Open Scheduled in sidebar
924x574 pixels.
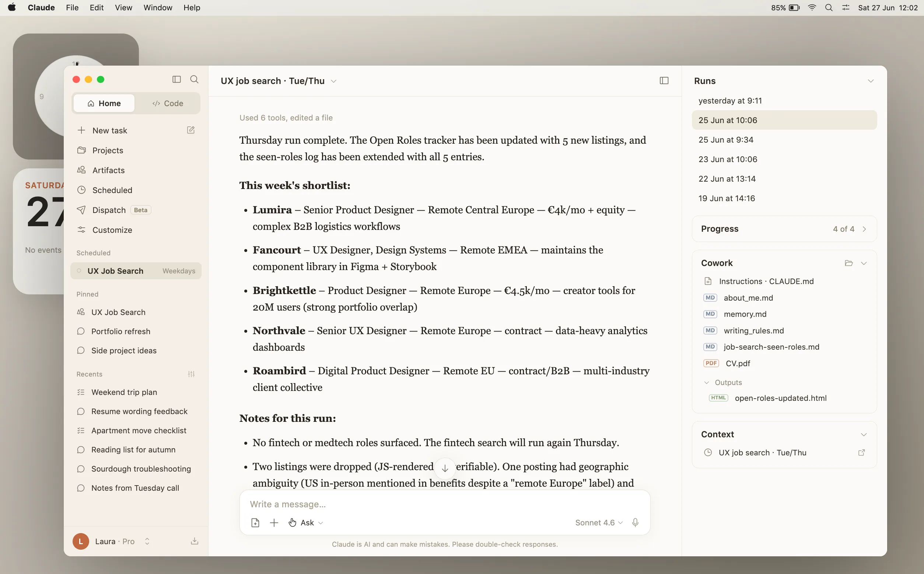pos(136,190)
